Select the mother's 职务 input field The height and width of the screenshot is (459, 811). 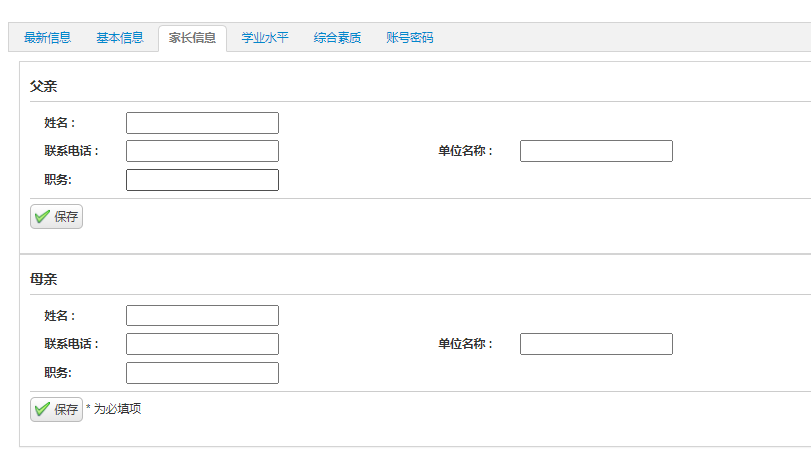click(202, 373)
